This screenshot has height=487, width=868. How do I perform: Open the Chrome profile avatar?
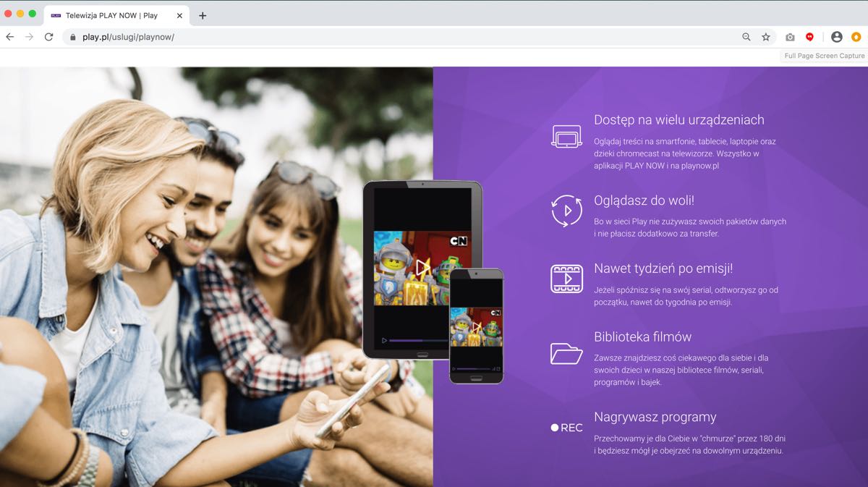(837, 37)
